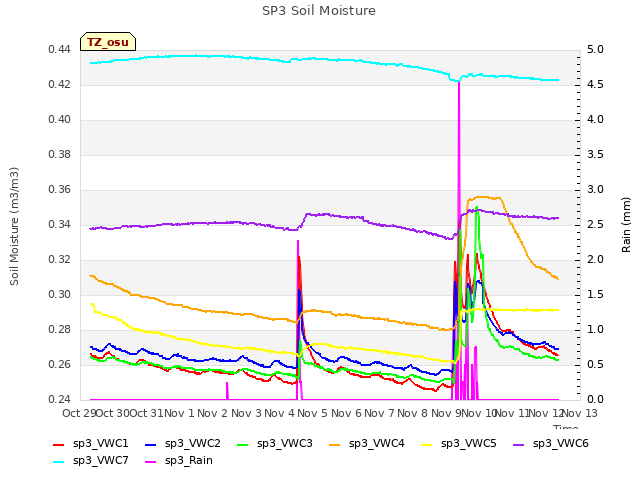Select the sp3_VWC7 legend entry
This screenshot has height=480, width=640.
[91, 461]
